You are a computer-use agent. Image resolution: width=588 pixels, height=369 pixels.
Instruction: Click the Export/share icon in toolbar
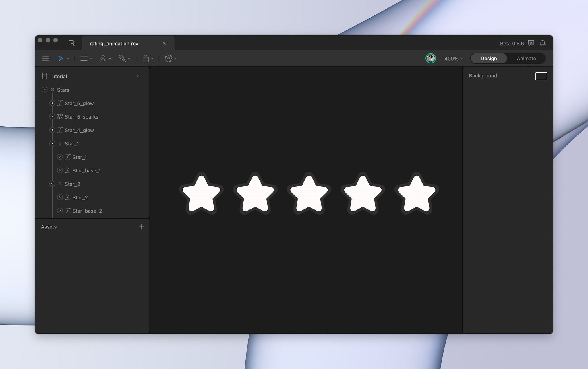click(146, 58)
